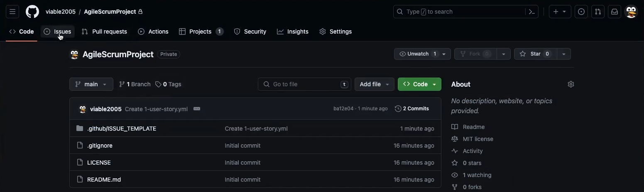Open the hamburger navigation menu
The image size is (644, 192).
point(12,12)
